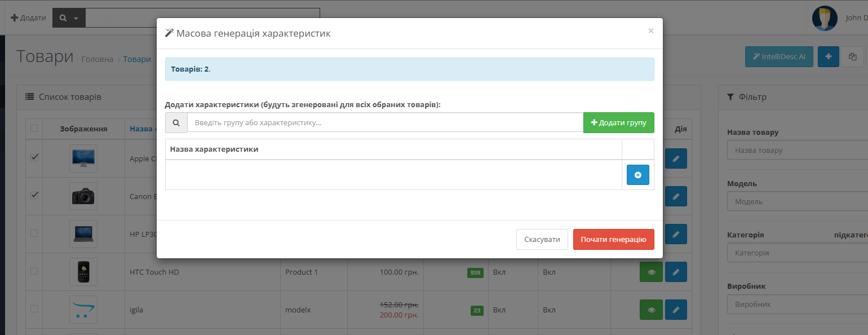Open the Canon camera product thumbnail

pyautogui.click(x=83, y=196)
